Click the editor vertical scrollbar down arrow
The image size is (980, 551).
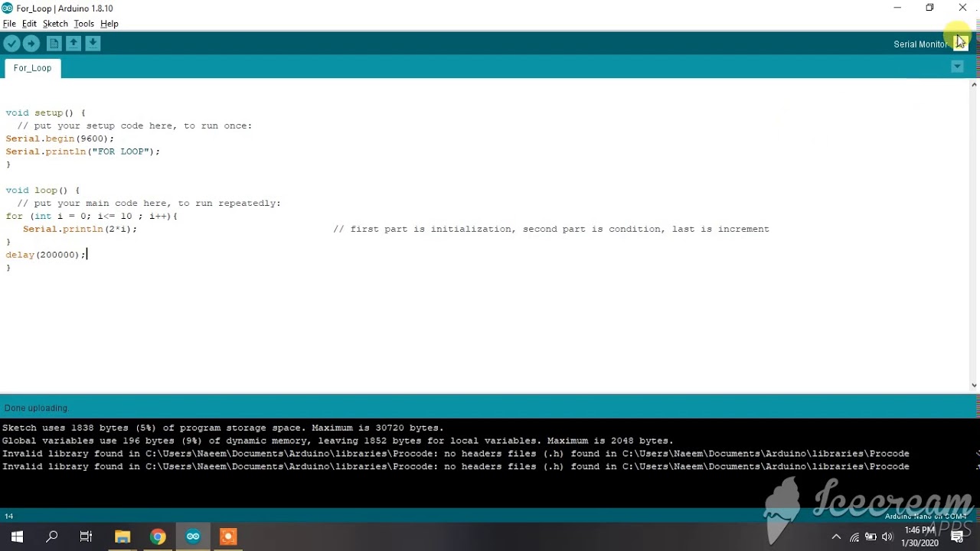pos(974,386)
